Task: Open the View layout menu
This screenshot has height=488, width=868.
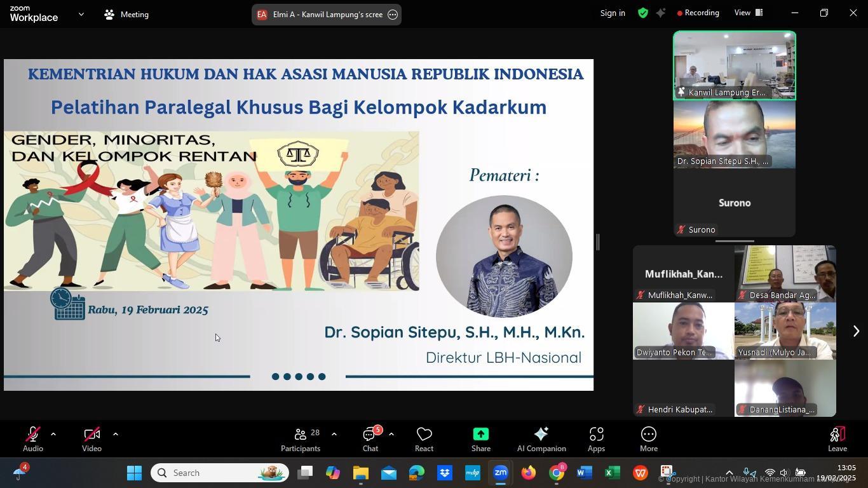Action: coord(749,13)
